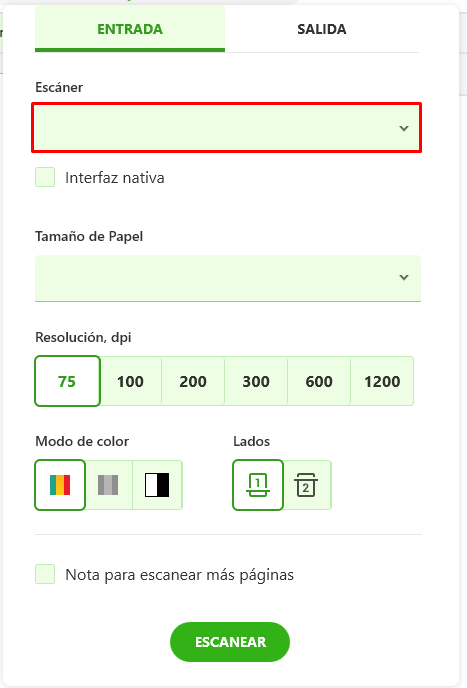Choose the double-sided scanning icon
The height and width of the screenshot is (688, 467).
click(306, 485)
